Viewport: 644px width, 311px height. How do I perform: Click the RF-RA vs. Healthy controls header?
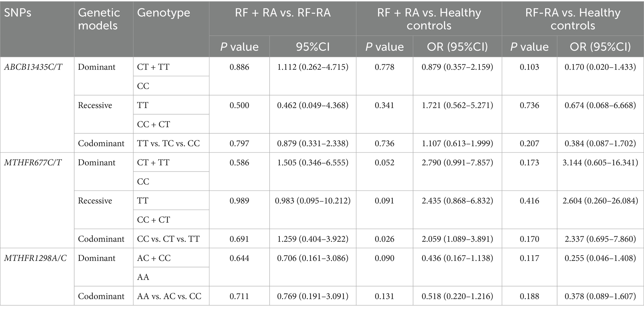point(573,19)
